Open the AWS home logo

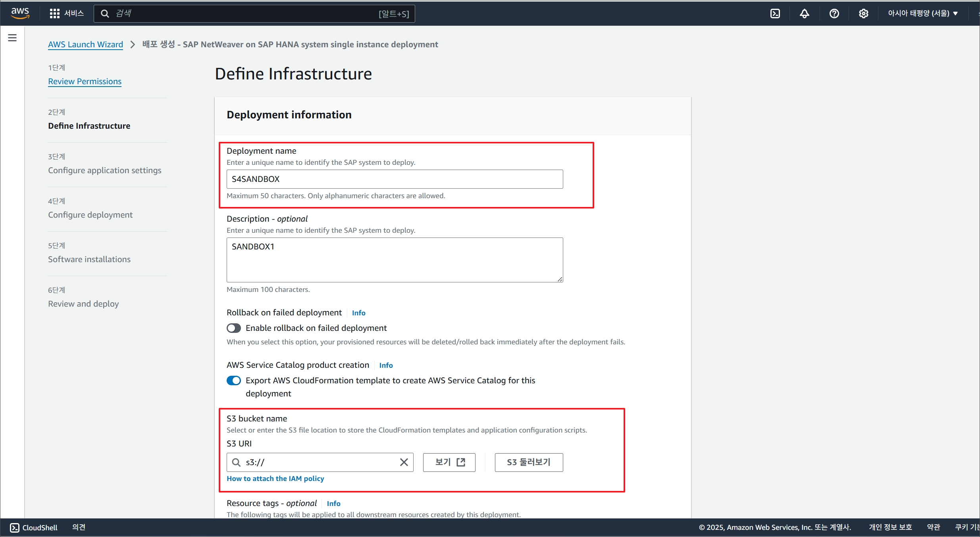[20, 13]
